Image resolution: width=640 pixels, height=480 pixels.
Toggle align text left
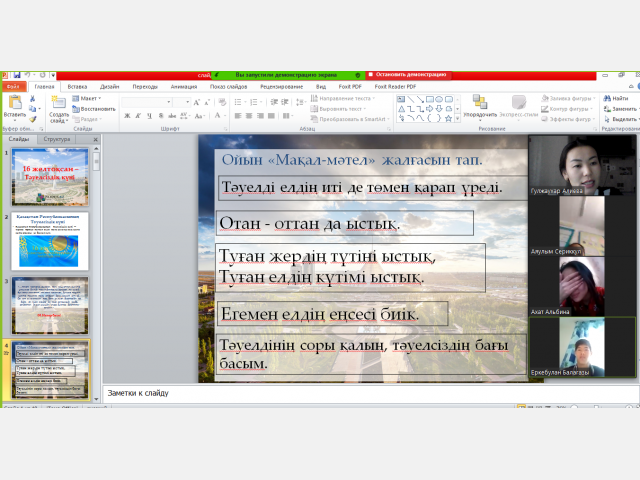click(x=238, y=116)
